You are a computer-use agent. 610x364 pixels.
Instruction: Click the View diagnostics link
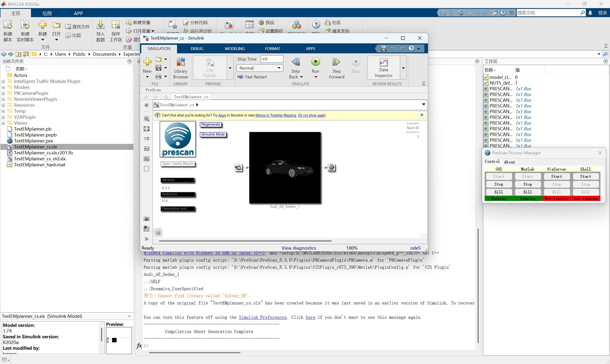[299, 248]
